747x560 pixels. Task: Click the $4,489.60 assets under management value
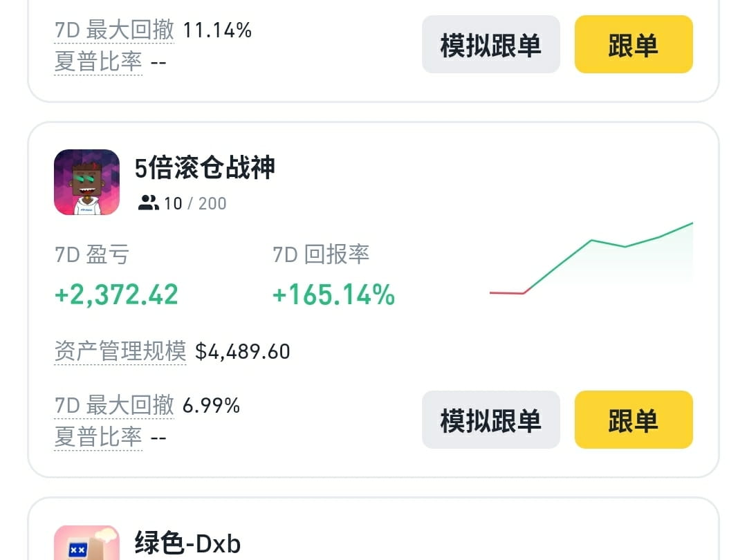245,351
